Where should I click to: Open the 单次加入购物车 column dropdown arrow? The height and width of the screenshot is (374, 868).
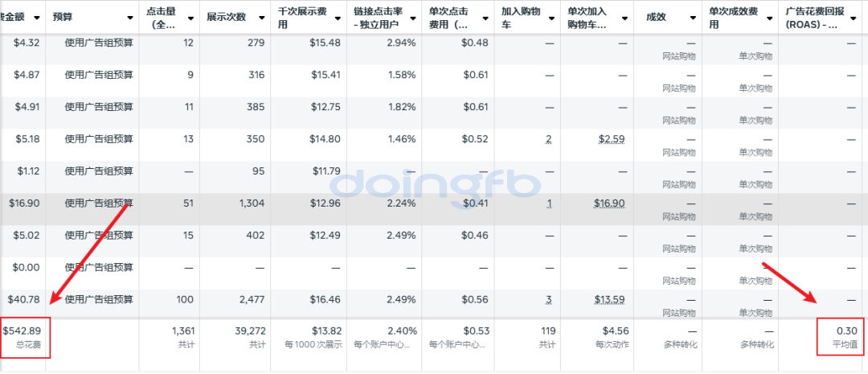[x=626, y=18]
